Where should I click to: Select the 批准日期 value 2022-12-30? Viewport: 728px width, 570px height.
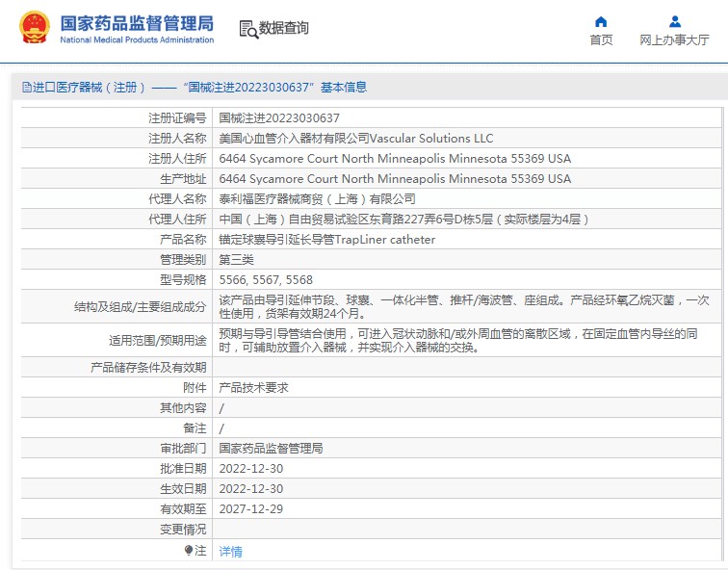(x=250, y=469)
